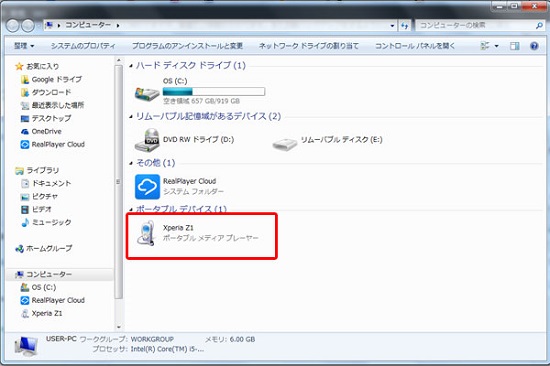Select Xpera Z1 in the sidebar tree
The image size is (550, 366).
pos(41,313)
